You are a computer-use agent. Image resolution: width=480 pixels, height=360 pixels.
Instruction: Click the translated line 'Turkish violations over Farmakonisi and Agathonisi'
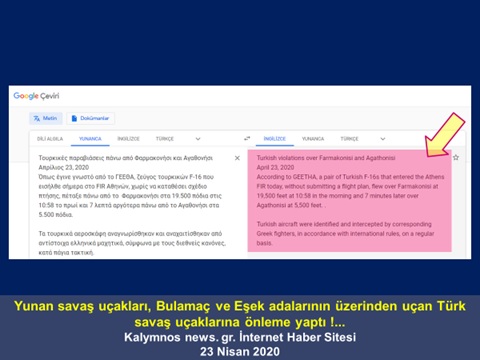(x=326, y=158)
